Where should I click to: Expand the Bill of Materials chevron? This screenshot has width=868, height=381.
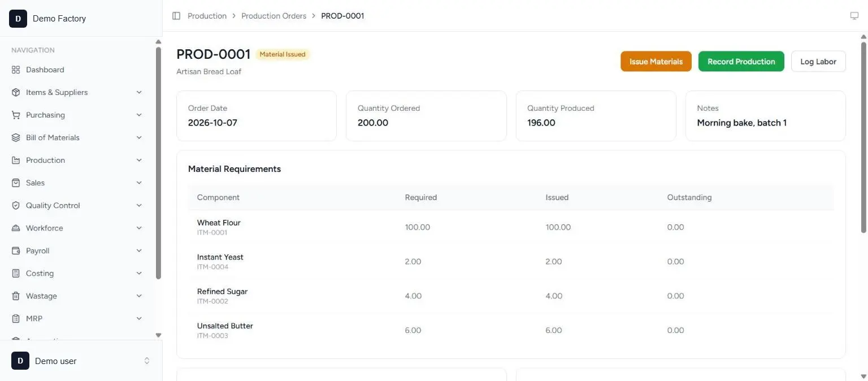pos(139,137)
